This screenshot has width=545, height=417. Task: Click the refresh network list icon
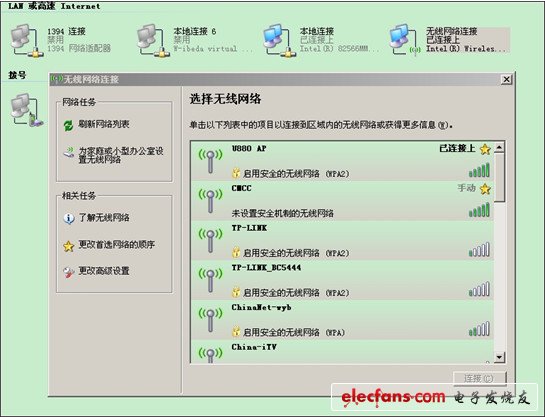pos(68,125)
